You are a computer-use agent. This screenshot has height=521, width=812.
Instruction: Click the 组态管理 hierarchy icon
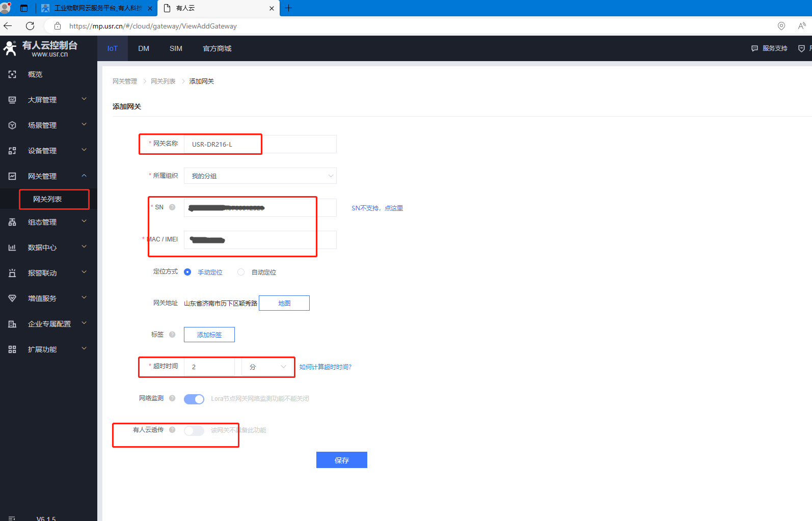tap(12, 222)
